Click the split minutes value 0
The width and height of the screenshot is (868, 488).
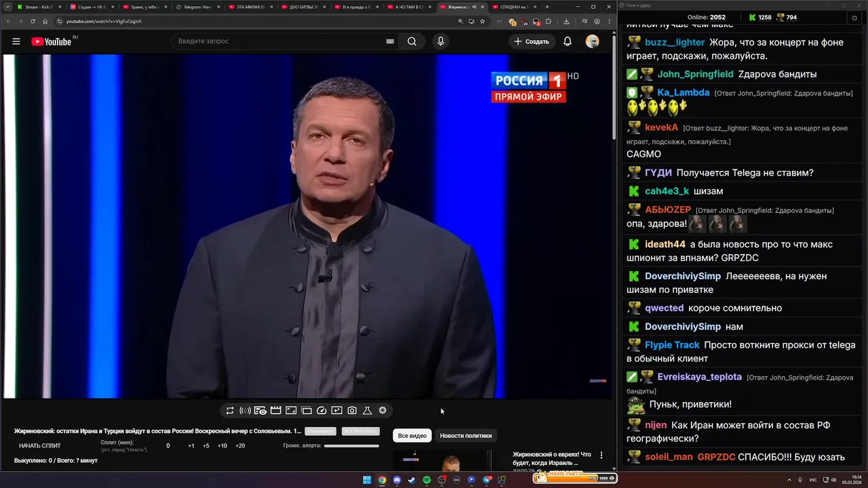[x=168, y=446]
